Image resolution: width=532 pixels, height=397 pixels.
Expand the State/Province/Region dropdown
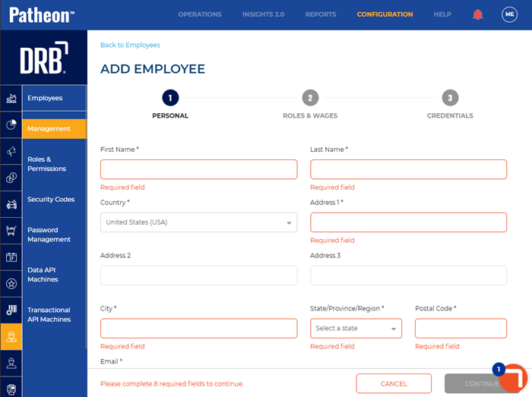point(356,329)
